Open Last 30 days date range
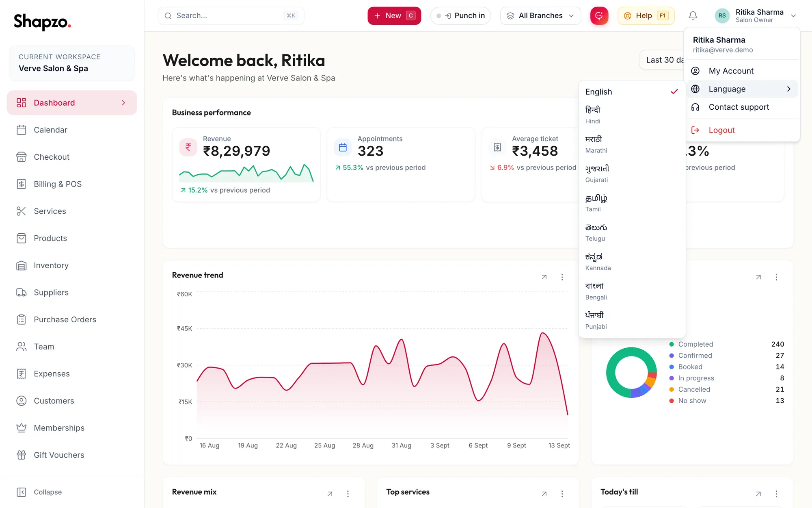812x508 pixels. 662,60
